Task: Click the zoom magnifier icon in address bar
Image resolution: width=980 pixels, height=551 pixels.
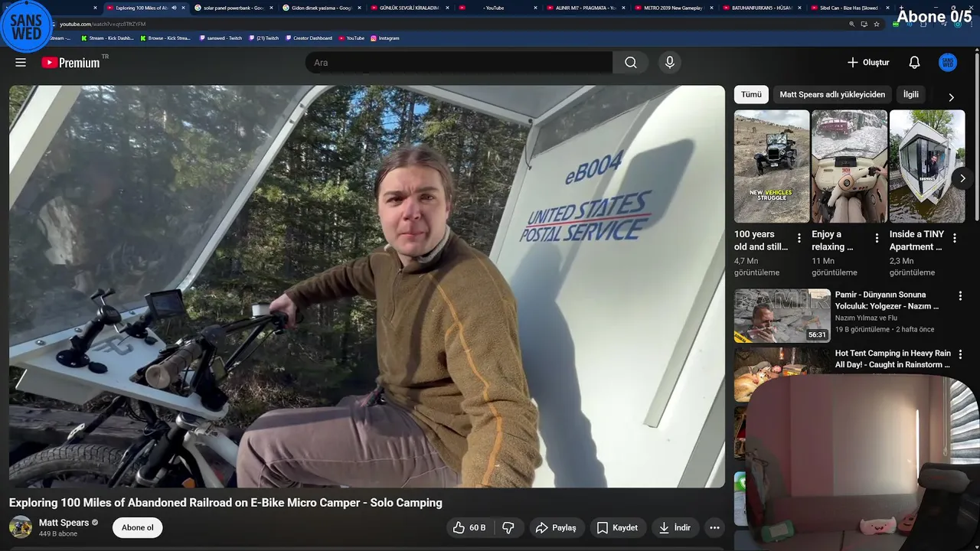Action: 851,24
